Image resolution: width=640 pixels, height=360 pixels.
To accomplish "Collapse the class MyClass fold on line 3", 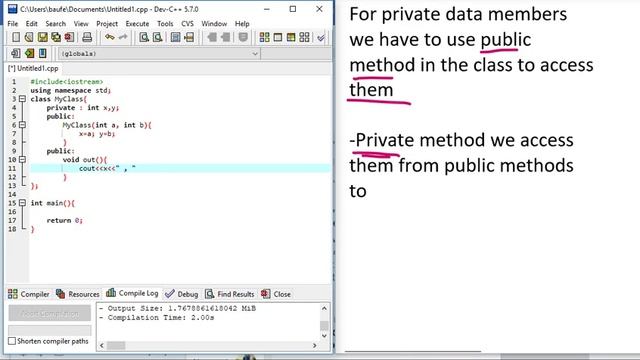I will pyautogui.click(x=22, y=99).
